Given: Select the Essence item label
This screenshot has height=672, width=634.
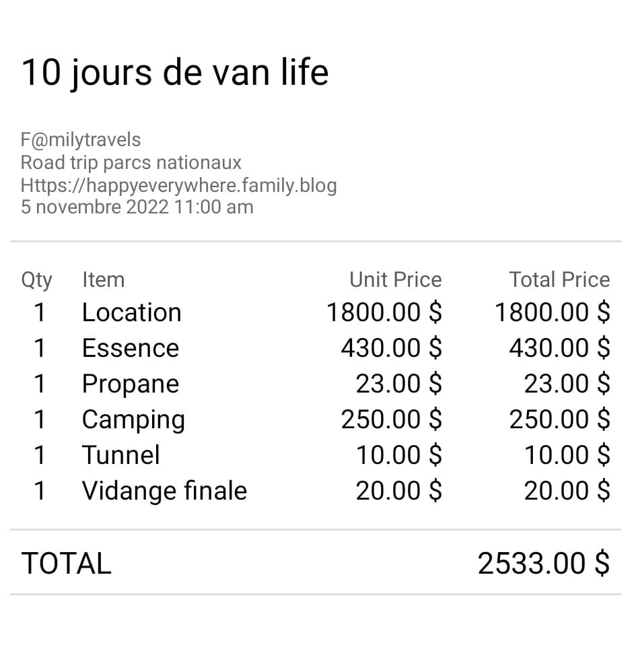Looking at the screenshot, I should (130, 348).
